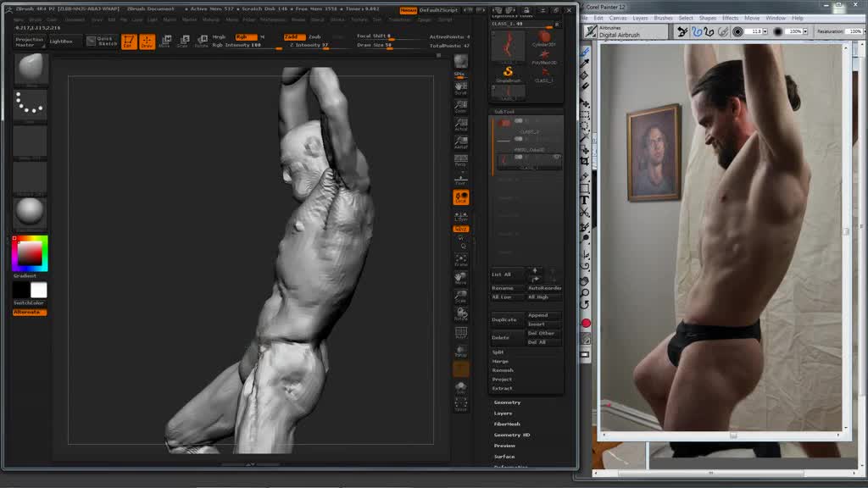Viewport: 868px width, 488px height.
Task: Open Quick Sketch in ZBrush
Action: [100, 41]
